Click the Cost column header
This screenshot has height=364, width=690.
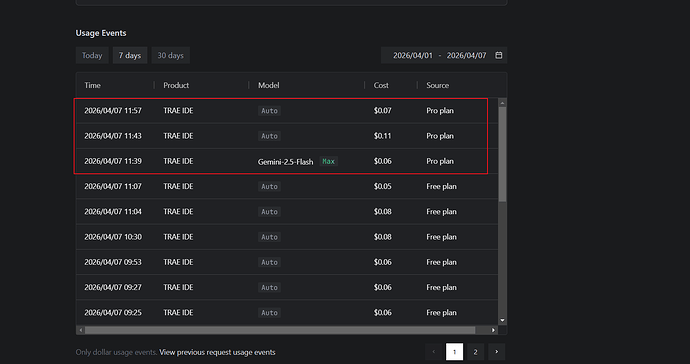coord(381,85)
